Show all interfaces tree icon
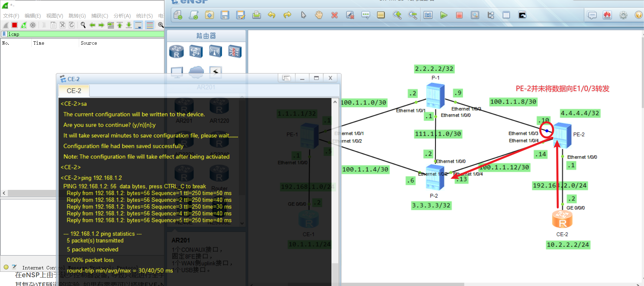 tap(491, 15)
